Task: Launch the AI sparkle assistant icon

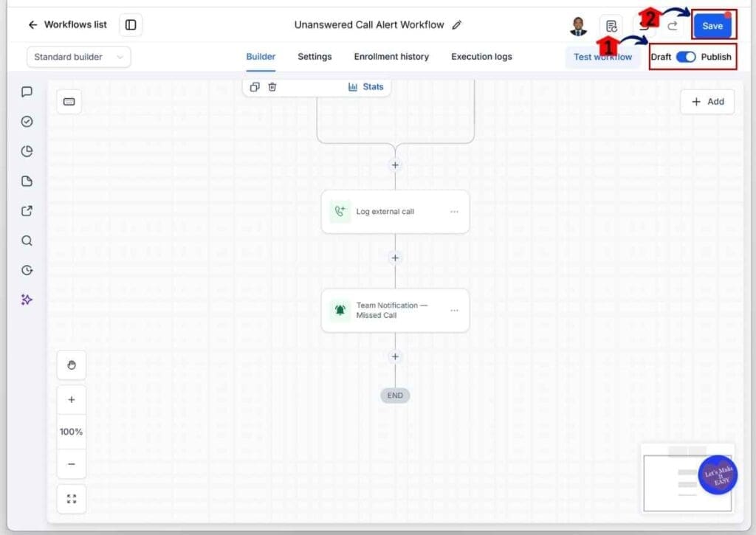Action: pos(27,300)
